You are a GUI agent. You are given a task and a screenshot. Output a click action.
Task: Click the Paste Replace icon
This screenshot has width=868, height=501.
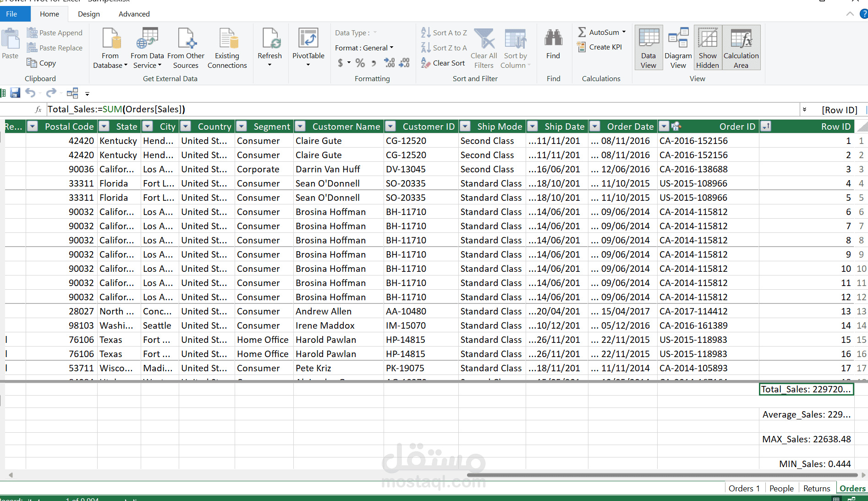pos(32,48)
